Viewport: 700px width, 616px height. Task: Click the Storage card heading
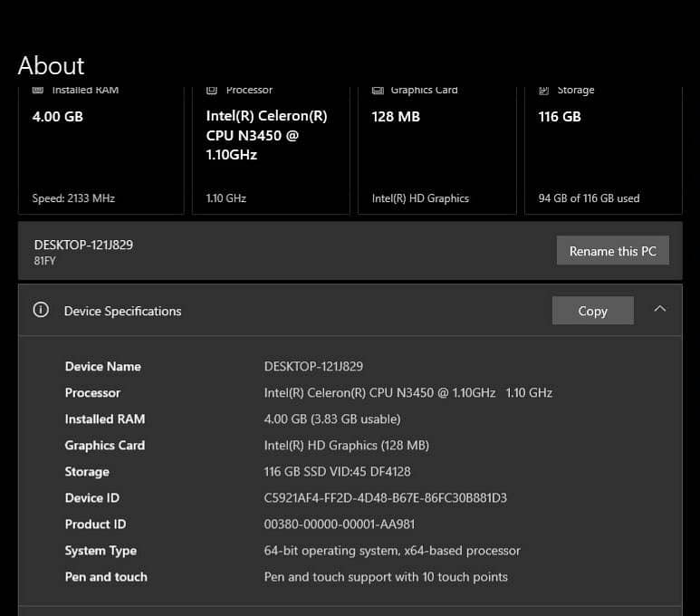[x=576, y=91]
